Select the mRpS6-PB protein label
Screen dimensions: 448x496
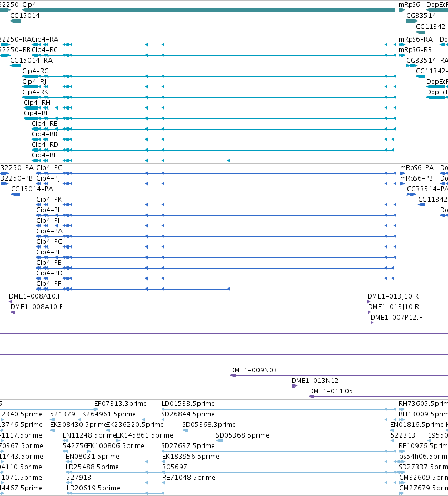pos(416,178)
